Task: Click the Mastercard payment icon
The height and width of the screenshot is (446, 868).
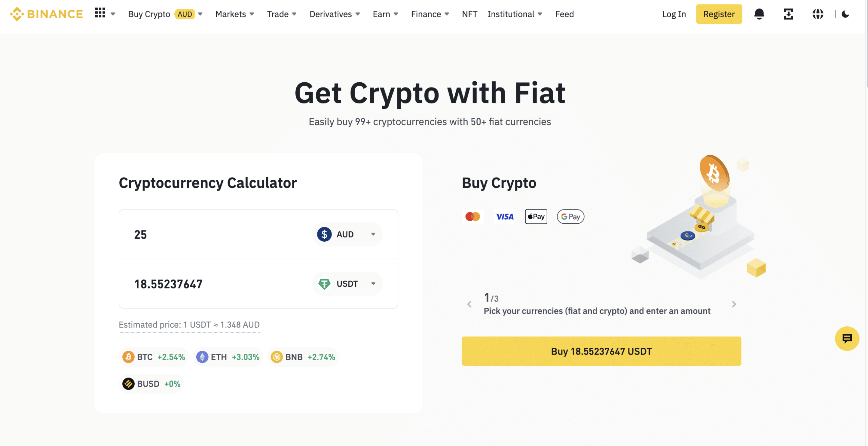Action: tap(473, 216)
